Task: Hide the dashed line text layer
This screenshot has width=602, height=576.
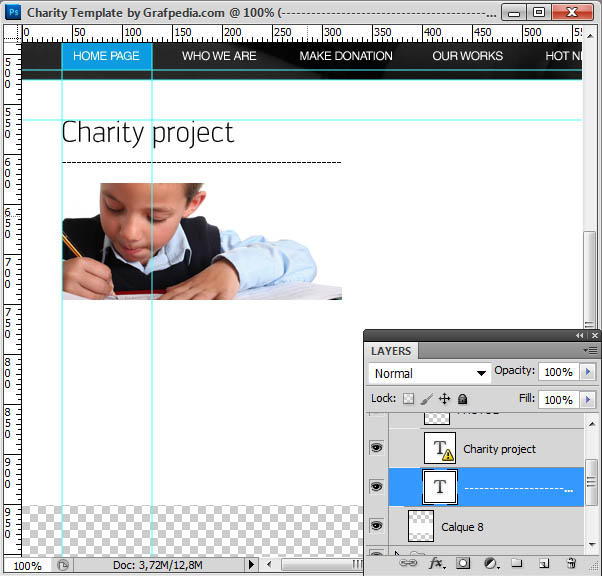Action: pos(377,487)
